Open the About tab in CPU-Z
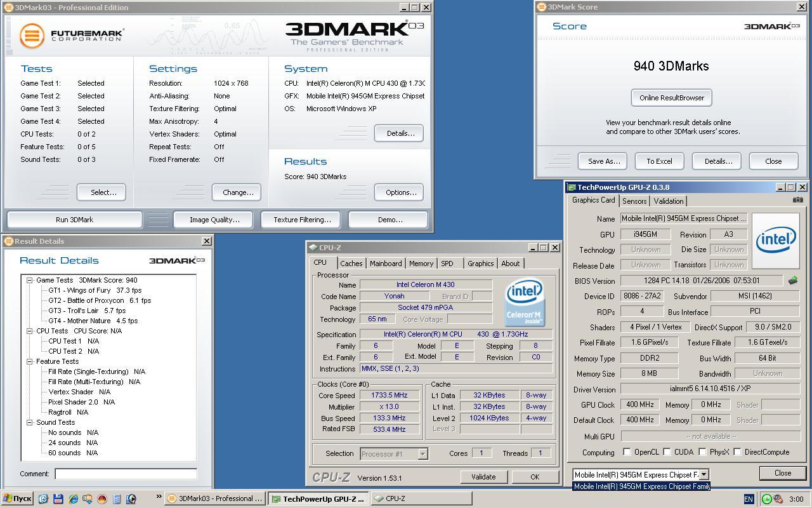The image size is (812, 508). coord(511,264)
